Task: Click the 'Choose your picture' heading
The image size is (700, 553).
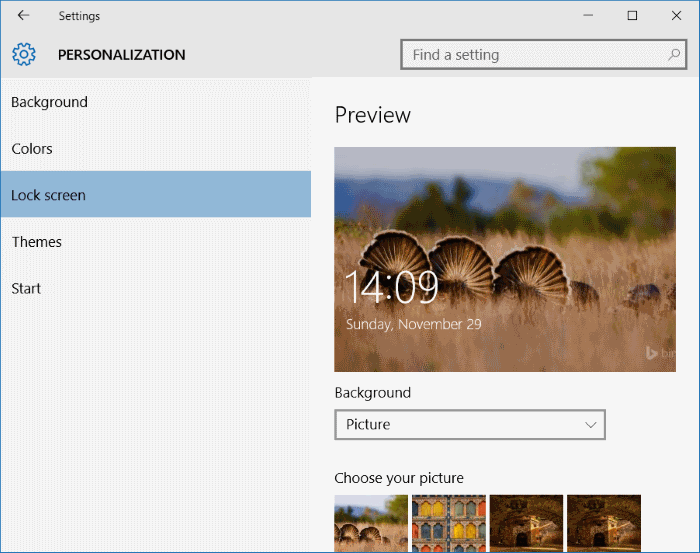Action: 399,478
